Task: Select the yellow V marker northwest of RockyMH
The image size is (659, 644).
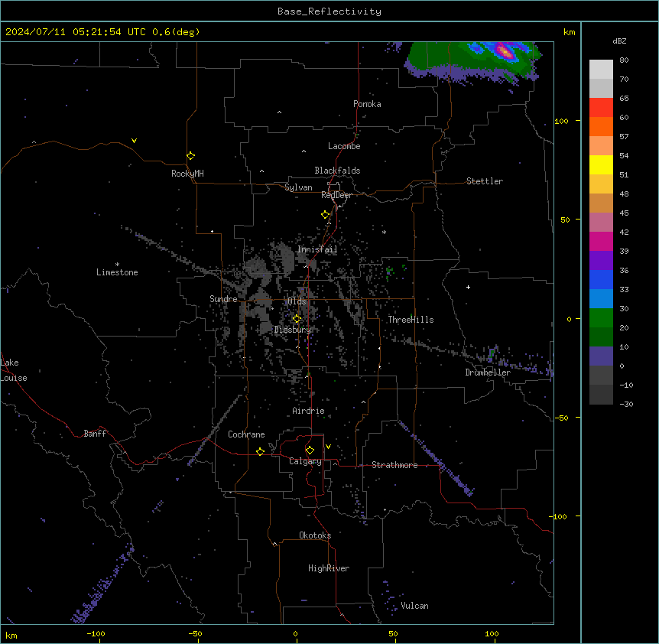Action: [134, 141]
